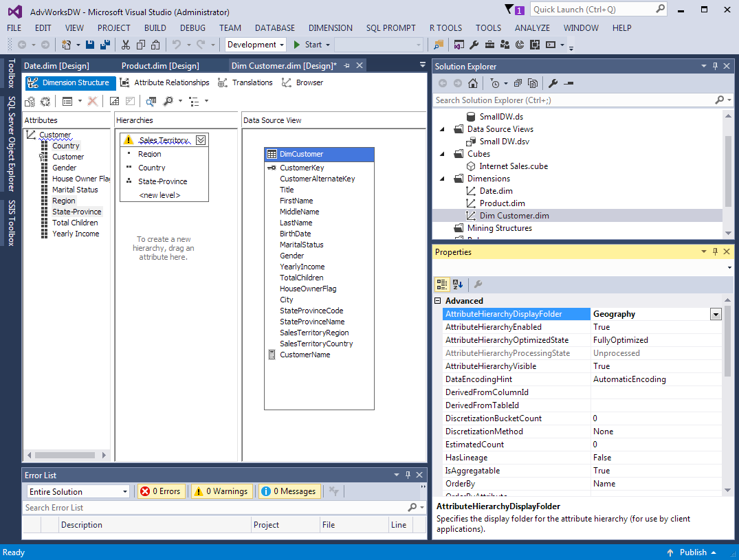Toggle the Warnings filter in Error List
Viewport: 739px width, 560px height.
coord(221,491)
